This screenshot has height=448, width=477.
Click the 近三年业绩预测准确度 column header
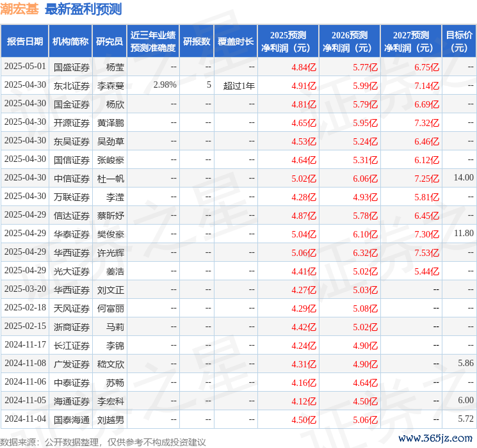coord(152,42)
